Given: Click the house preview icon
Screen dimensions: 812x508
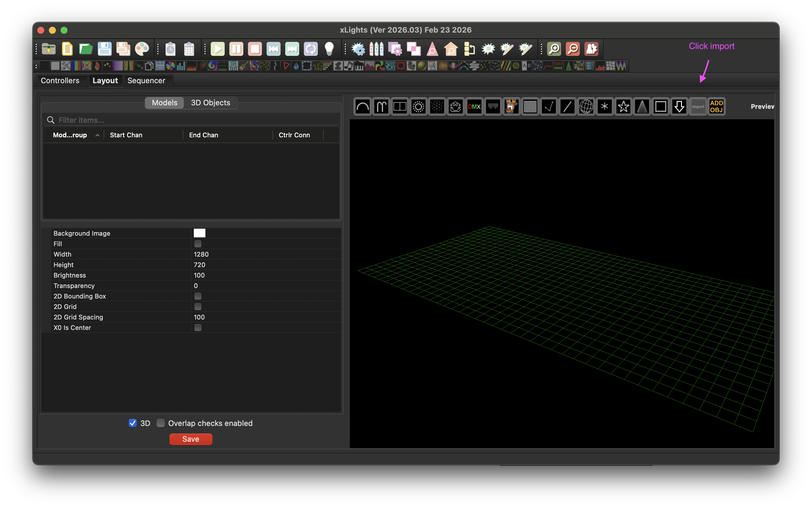Looking at the screenshot, I should [x=451, y=49].
